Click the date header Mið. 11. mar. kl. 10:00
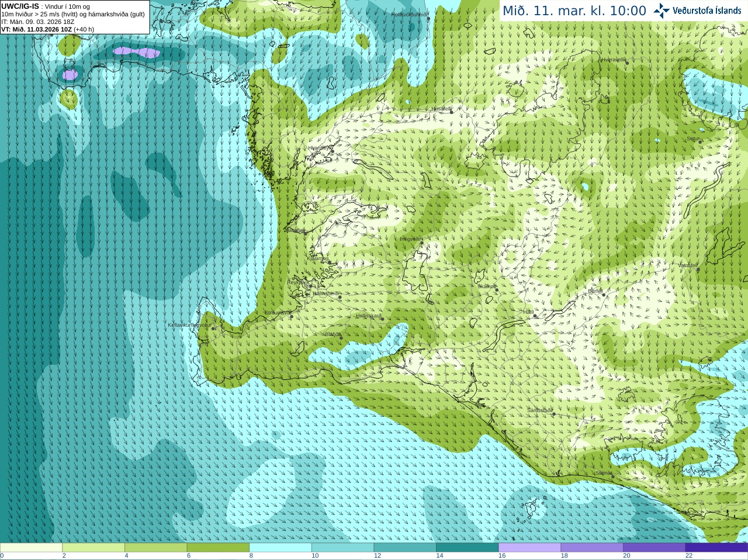 click(574, 11)
